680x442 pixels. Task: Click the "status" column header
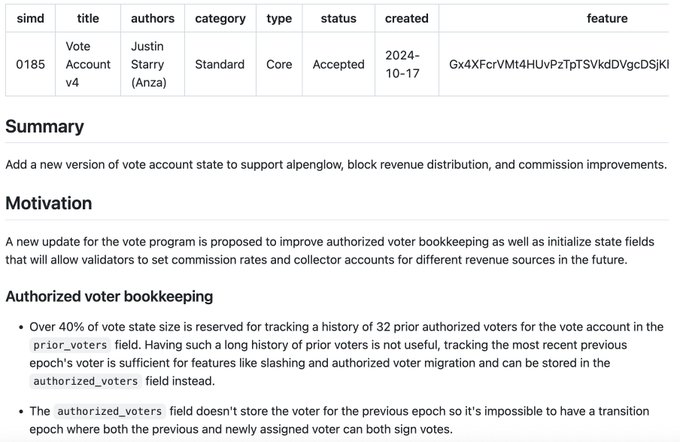[x=338, y=18]
